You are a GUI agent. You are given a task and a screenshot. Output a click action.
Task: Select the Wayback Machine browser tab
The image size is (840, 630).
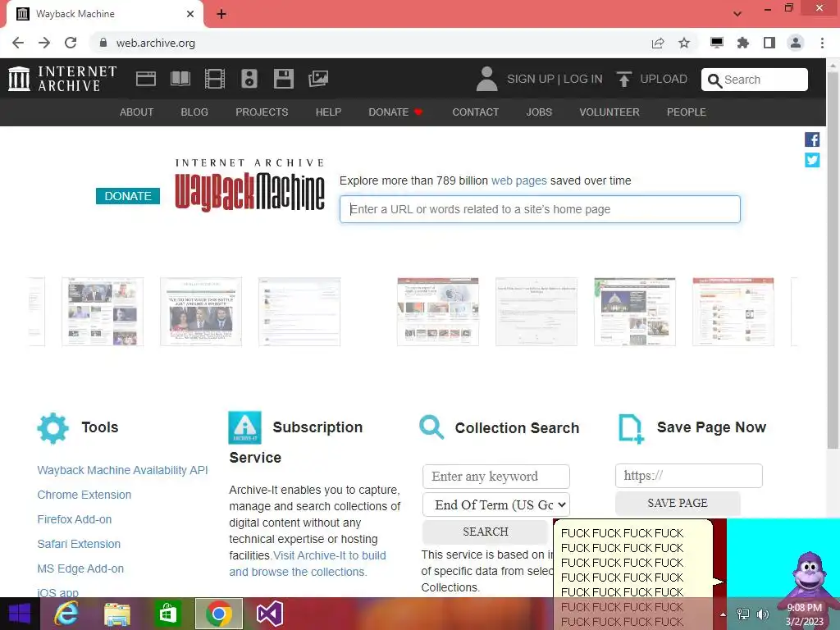coord(104,14)
